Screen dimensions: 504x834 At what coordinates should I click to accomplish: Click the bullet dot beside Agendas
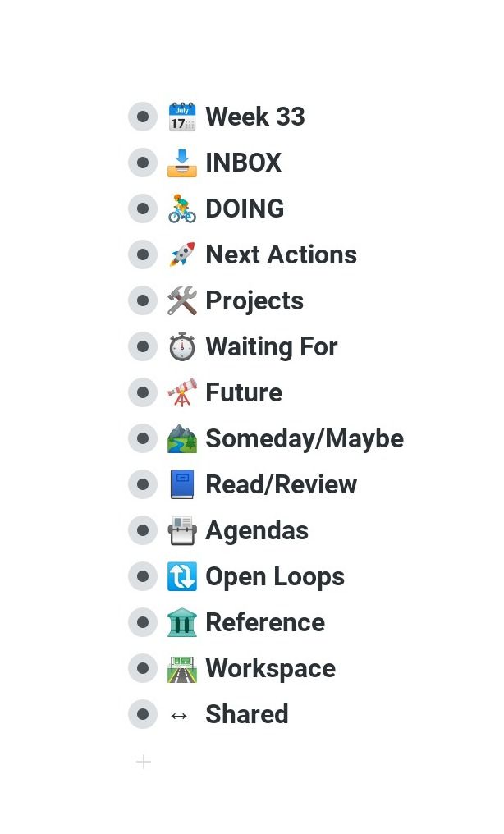tap(143, 530)
